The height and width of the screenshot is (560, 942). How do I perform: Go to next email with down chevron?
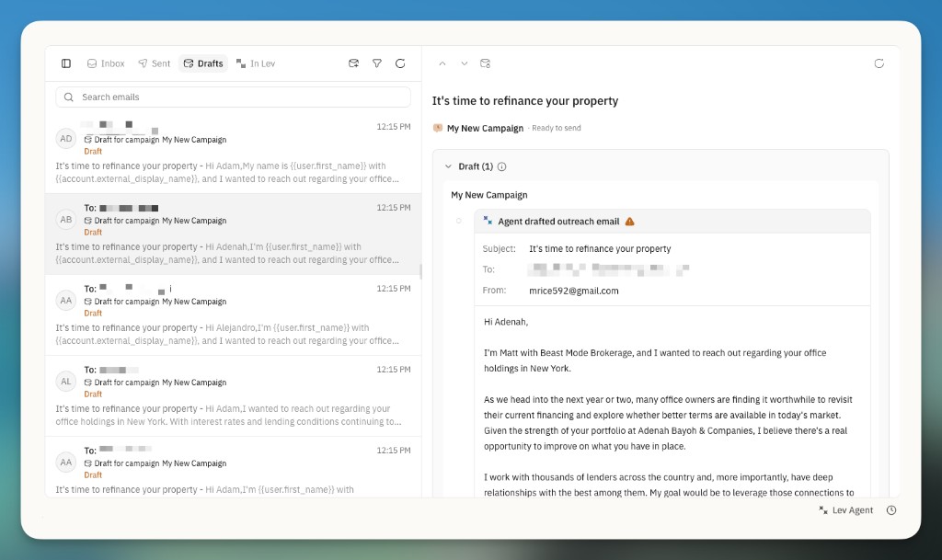465,63
